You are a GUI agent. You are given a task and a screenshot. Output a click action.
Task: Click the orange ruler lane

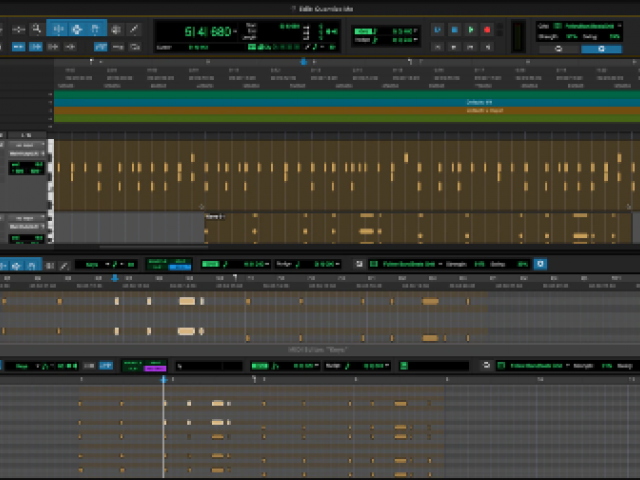pyautogui.click(x=347, y=110)
